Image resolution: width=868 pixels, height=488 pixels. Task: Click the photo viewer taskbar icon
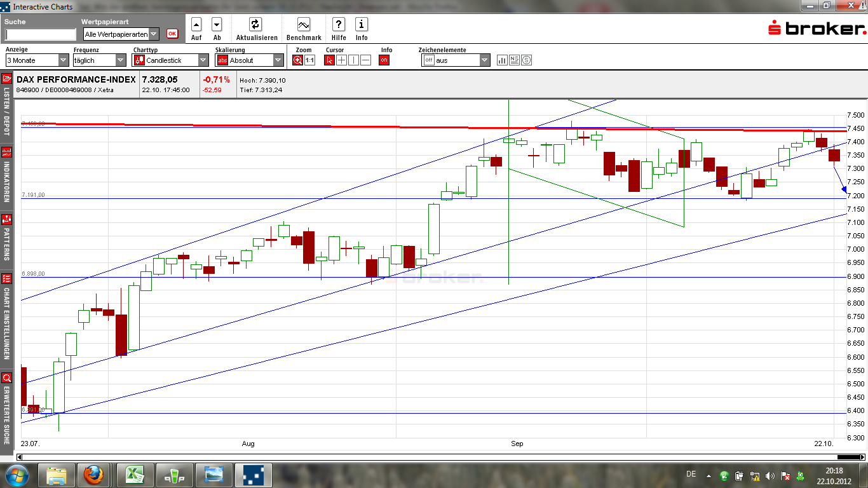pyautogui.click(x=214, y=475)
